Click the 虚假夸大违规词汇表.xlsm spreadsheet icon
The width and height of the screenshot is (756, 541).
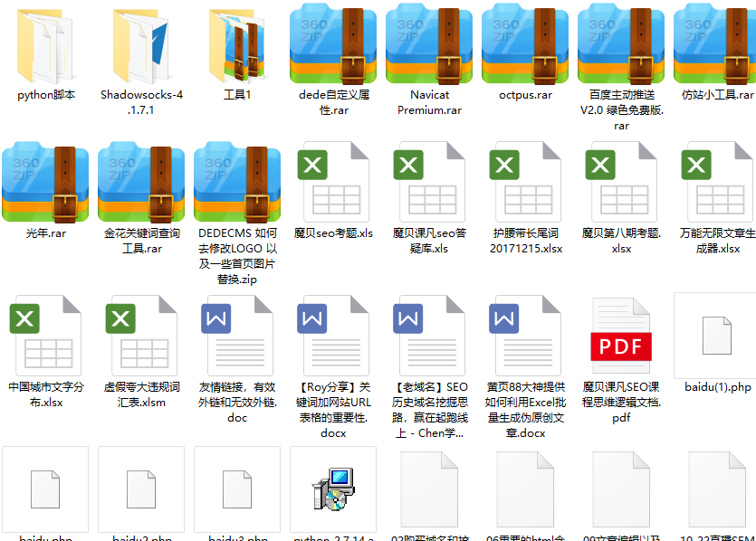(141, 336)
